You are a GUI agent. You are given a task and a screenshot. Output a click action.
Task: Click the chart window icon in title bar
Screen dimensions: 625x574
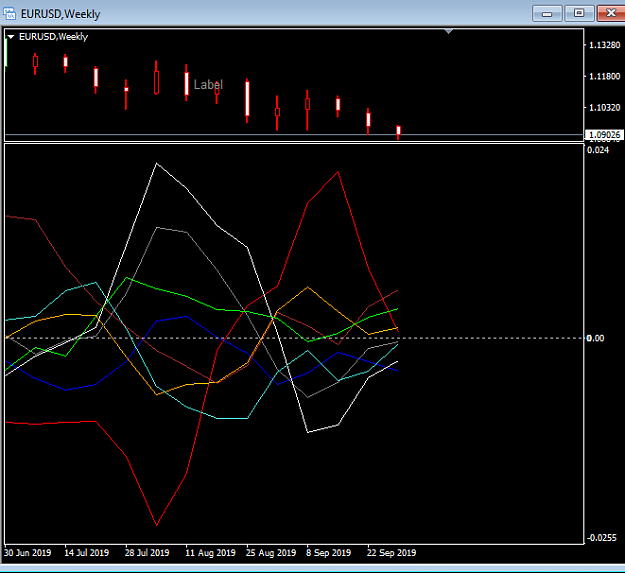pyautogui.click(x=10, y=14)
